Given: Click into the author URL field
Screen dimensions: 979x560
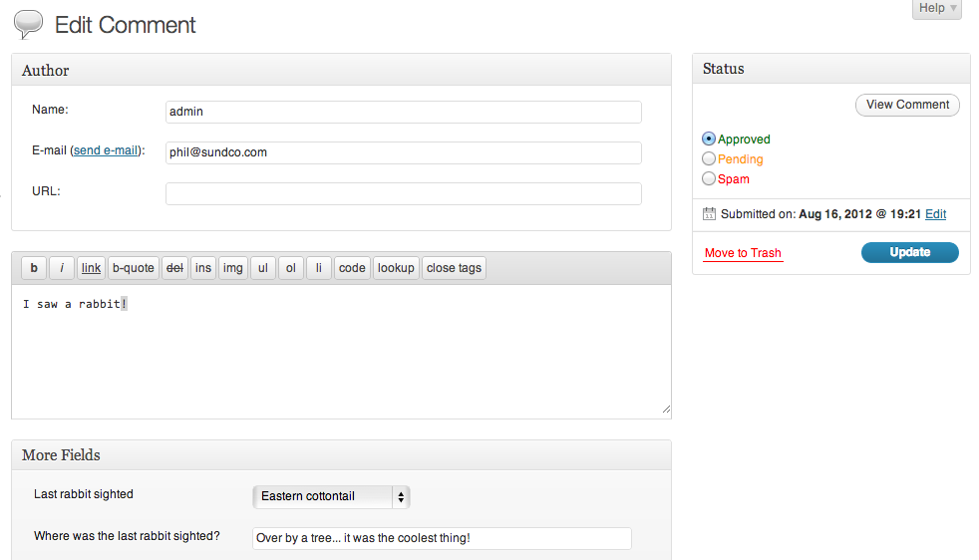Looking at the screenshot, I should coord(403,193).
